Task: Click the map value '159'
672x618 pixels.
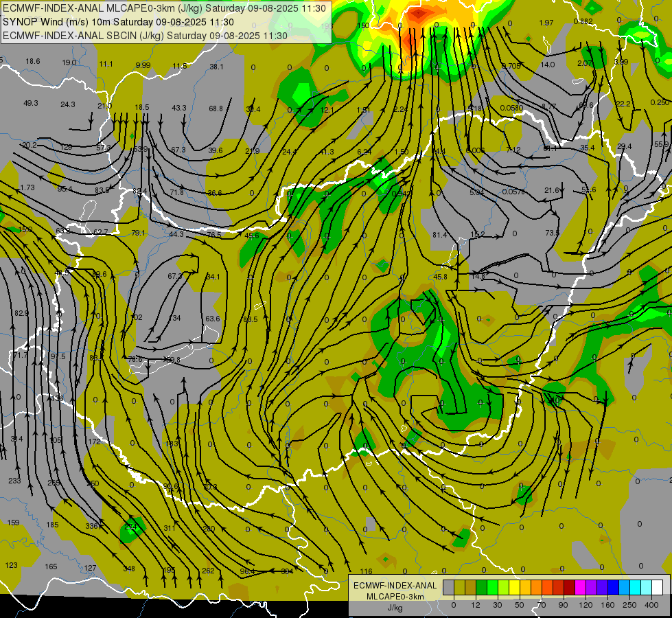Action: (13, 523)
